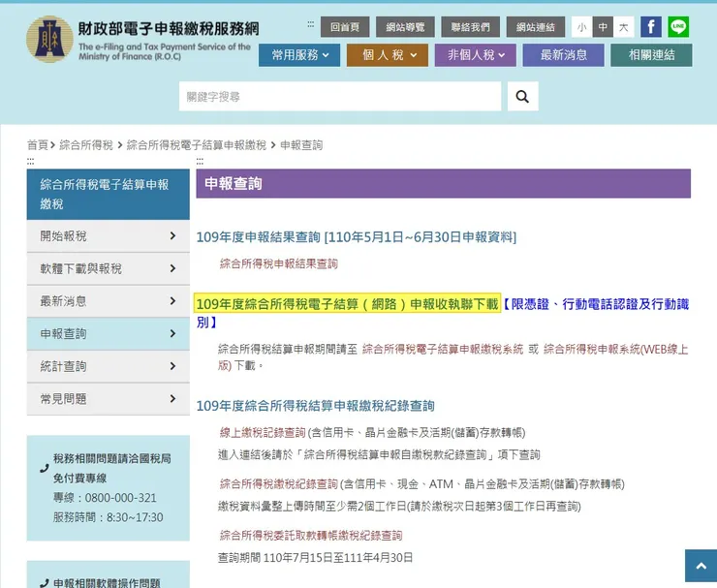This screenshot has width=717, height=588.
Task: Click the 查詢期間 110年7月15日至111年4月30日 text
Action: point(315,558)
